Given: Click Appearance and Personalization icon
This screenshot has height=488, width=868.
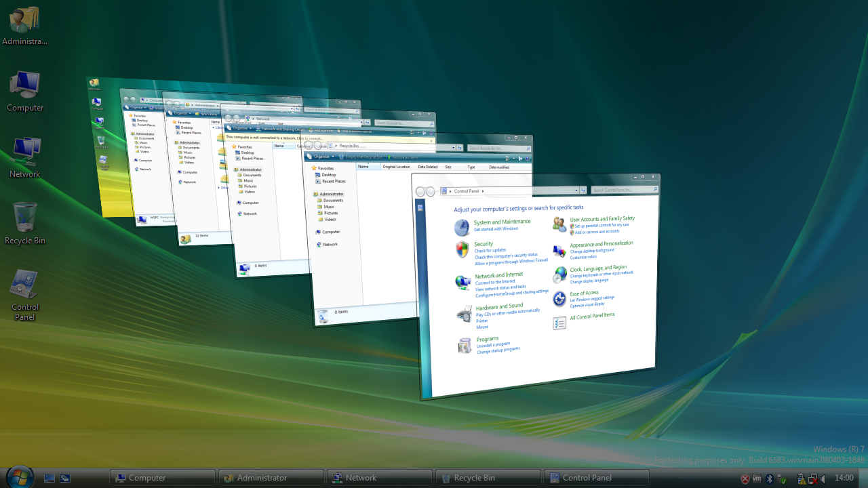Looking at the screenshot, I should tap(559, 250).
